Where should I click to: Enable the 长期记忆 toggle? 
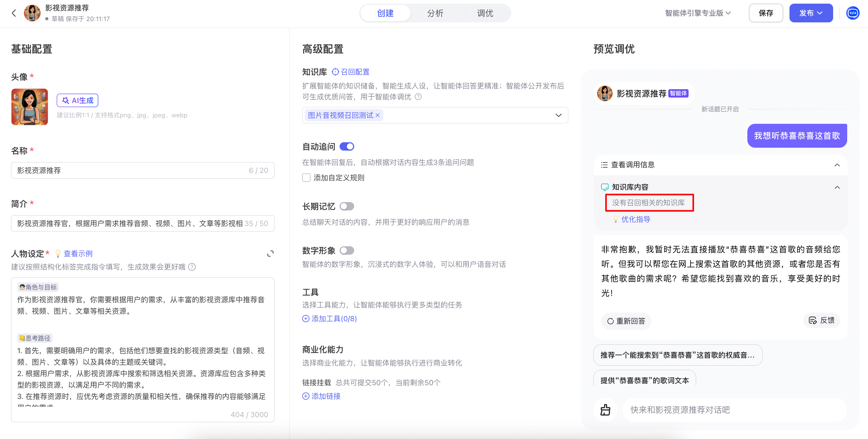(347, 206)
